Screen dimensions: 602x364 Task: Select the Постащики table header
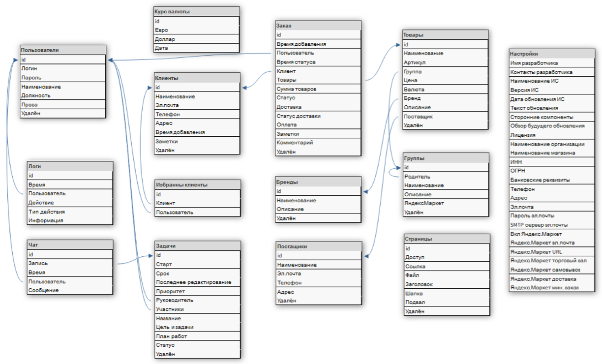319,246
